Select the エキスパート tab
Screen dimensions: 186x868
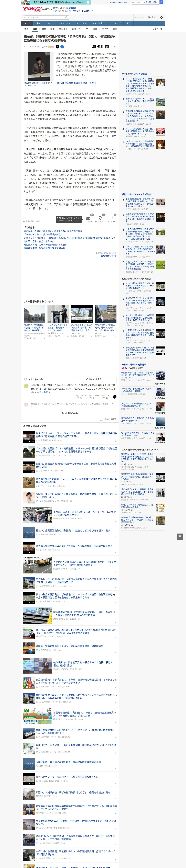(64, 24)
